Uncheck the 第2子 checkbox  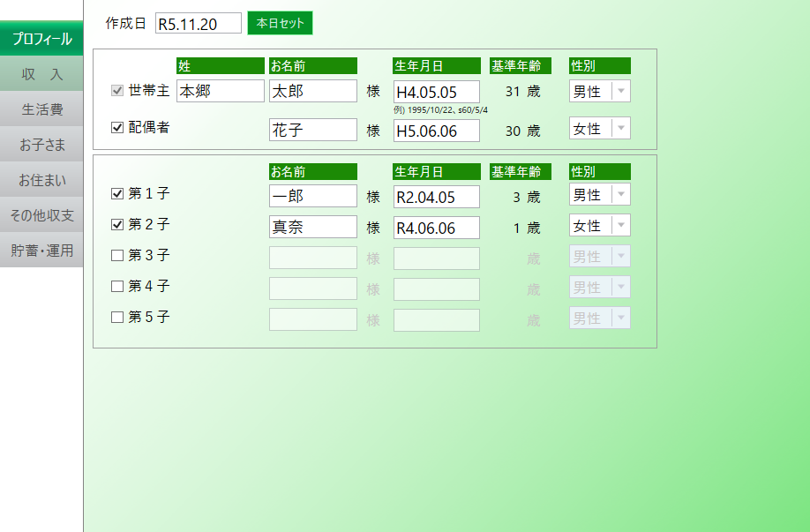pyautogui.click(x=117, y=224)
